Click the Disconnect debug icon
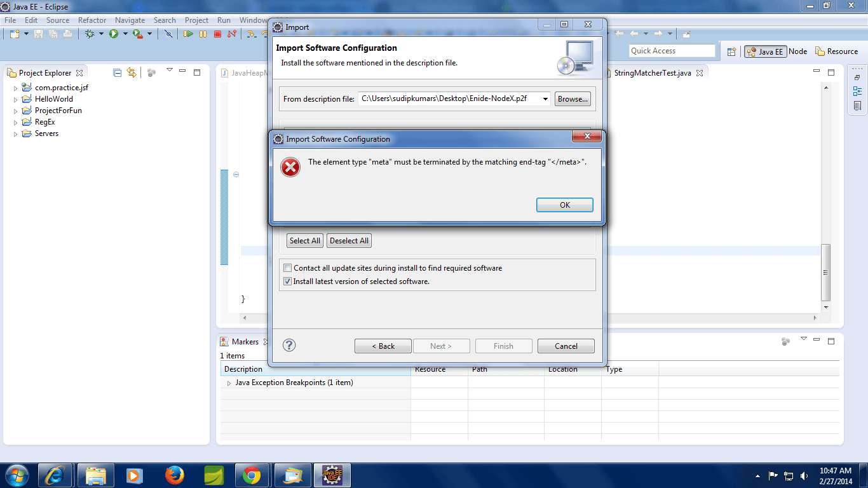This screenshot has height=488, width=868. pos(232,34)
